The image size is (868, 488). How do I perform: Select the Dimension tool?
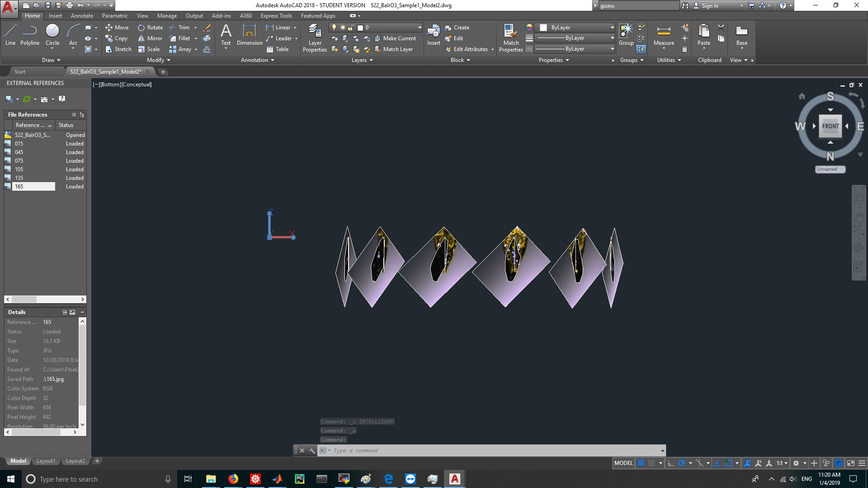tap(250, 35)
